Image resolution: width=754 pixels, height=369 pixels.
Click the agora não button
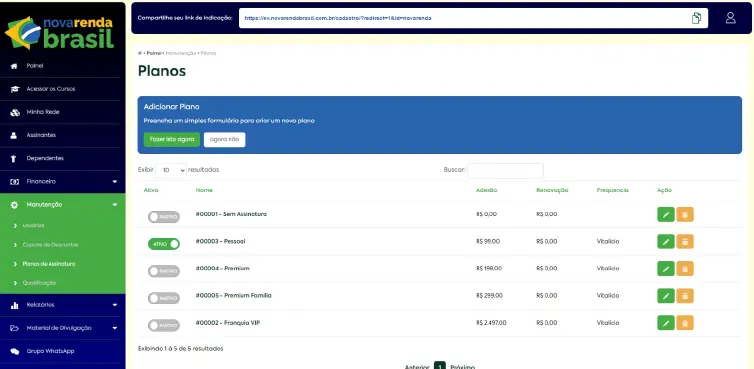(x=225, y=140)
